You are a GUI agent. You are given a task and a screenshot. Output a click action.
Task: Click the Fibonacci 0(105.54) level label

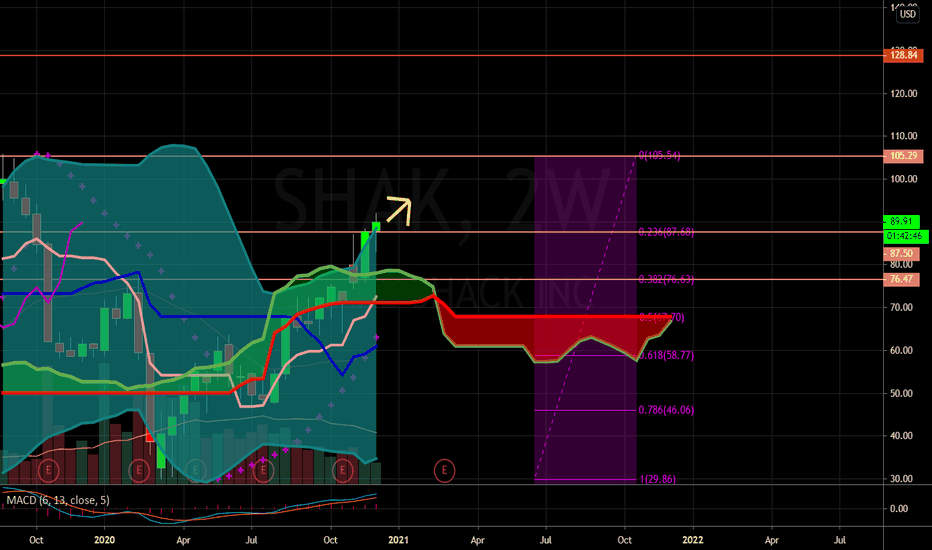[x=659, y=156]
